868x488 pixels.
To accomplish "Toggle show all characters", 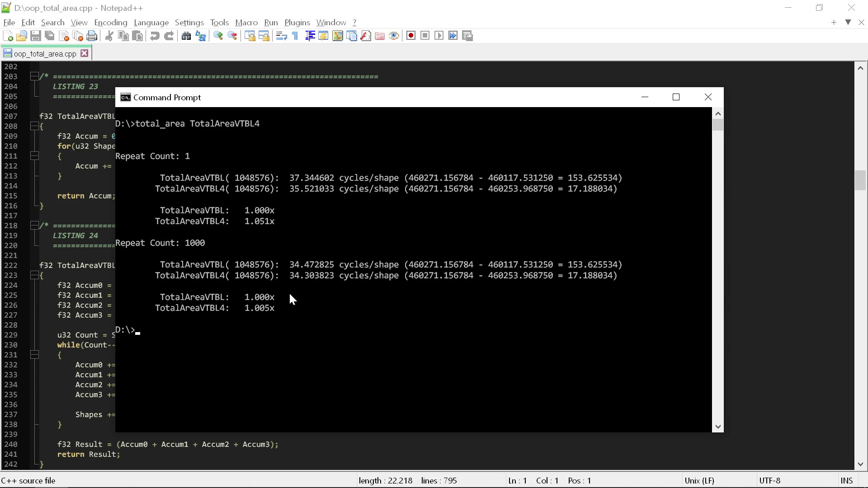I will (x=294, y=36).
